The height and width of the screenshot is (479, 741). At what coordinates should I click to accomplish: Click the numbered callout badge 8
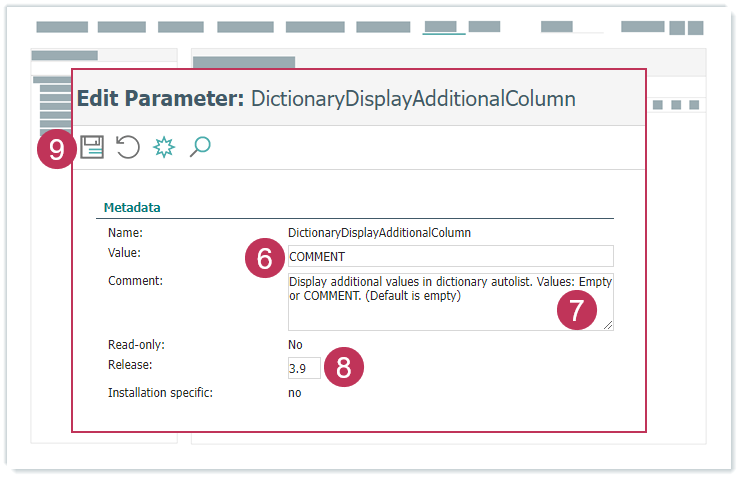[343, 368]
